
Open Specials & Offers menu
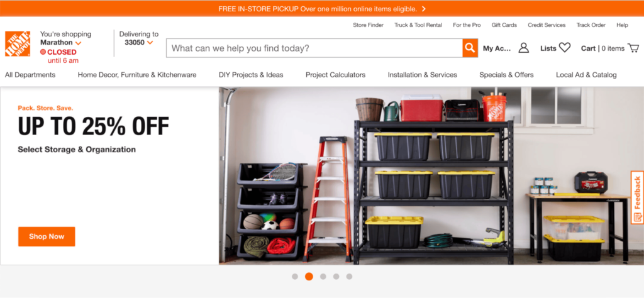click(x=506, y=75)
